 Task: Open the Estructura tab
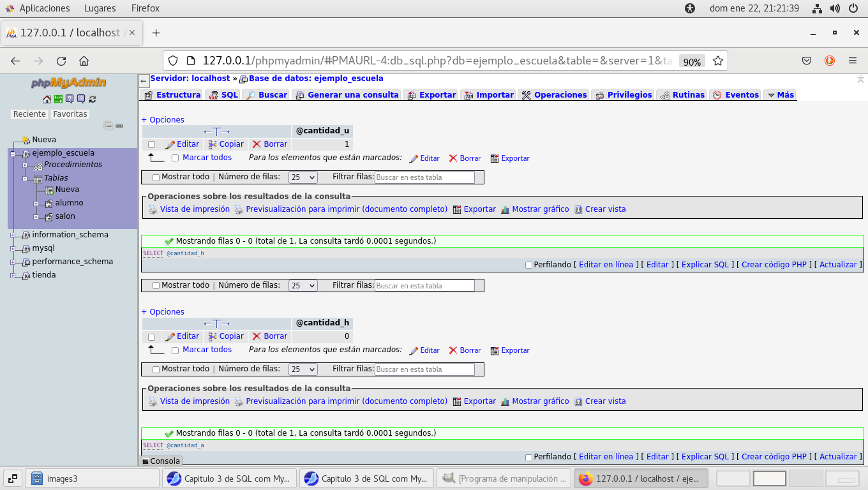click(172, 95)
